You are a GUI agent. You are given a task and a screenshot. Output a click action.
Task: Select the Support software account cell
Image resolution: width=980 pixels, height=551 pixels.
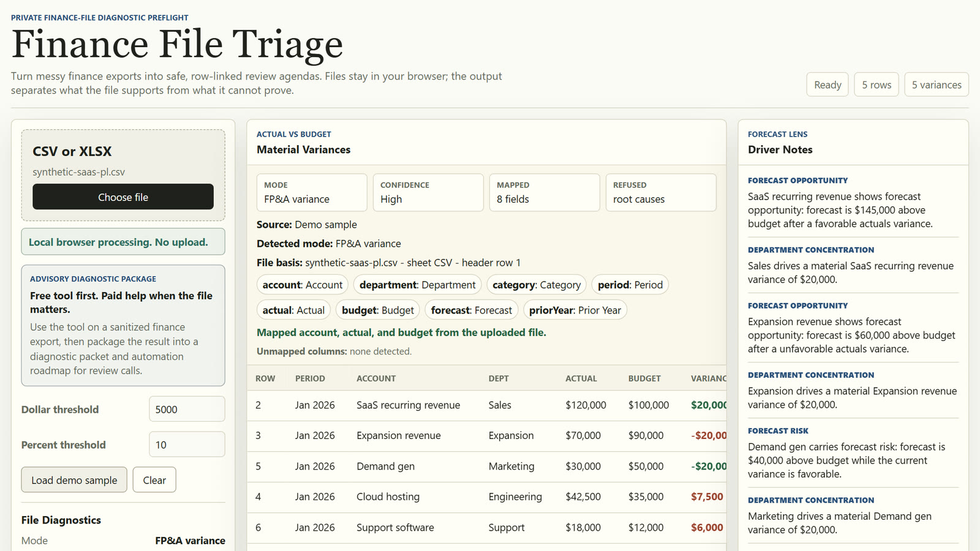[x=395, y=528]
